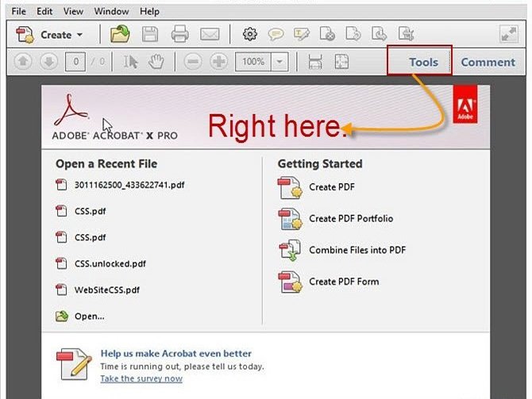Click the Save floppy disk icon
532x399 pixels.
tap(150, 34)
